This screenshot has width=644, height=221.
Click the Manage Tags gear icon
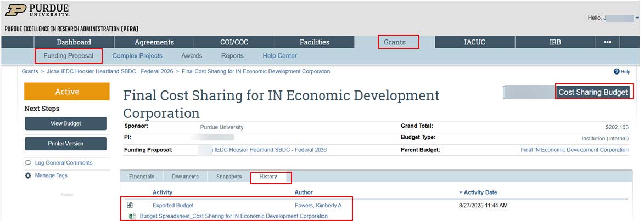point(28,175)
